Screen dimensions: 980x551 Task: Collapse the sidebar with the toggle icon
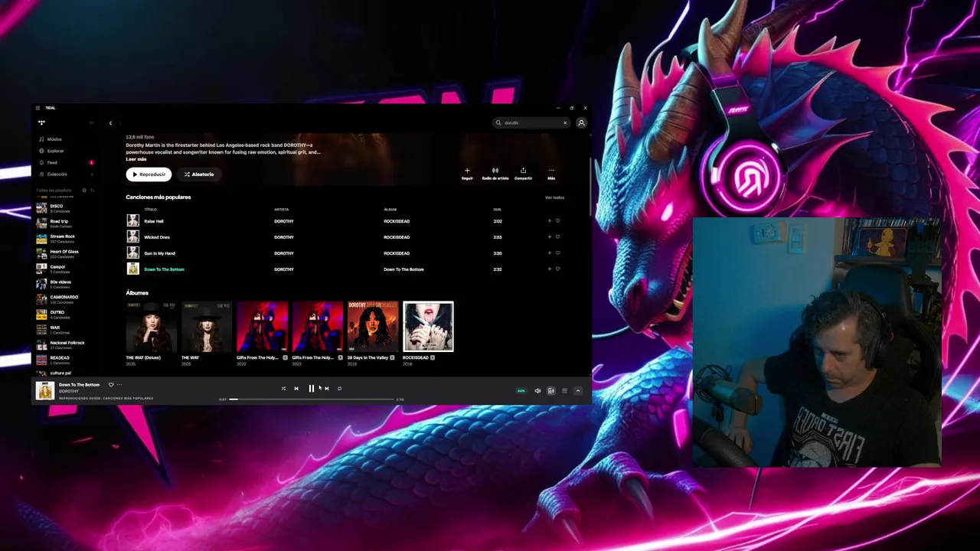point(91,122)
